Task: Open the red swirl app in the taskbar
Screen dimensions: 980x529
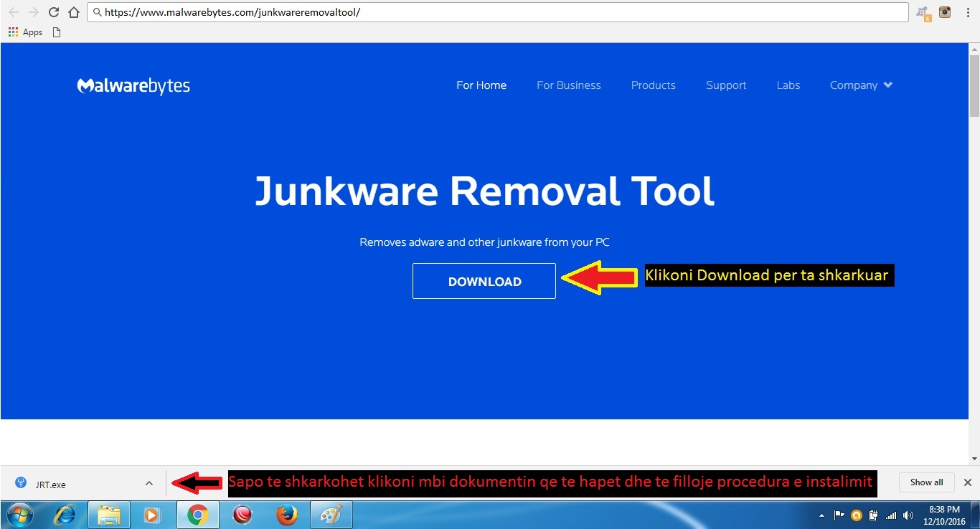Action: [242, 515]
